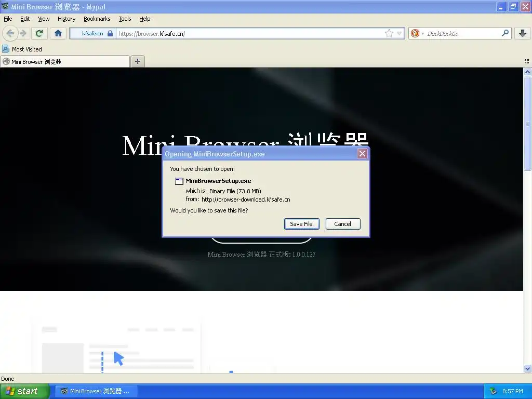Screen dimensions: 532x399
Task: Click the Done status bar text
Action: click(7, 379)
